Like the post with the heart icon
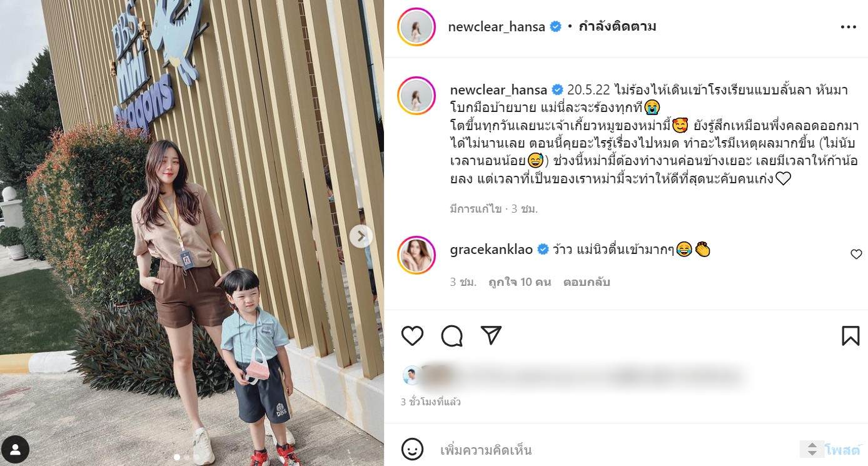The width and height of the screenshot is (868, 466). pyautogui.click(x=412, y=336)
